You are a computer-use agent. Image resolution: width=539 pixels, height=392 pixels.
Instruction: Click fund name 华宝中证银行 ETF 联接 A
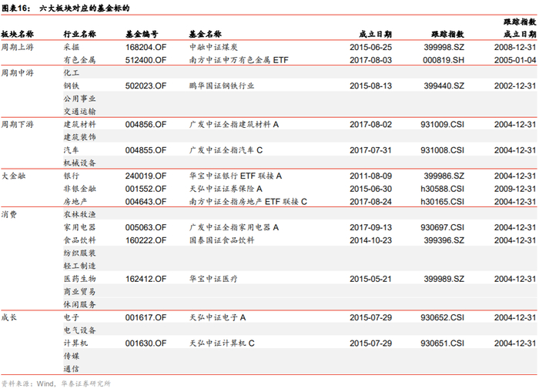(x=236, y=176)
